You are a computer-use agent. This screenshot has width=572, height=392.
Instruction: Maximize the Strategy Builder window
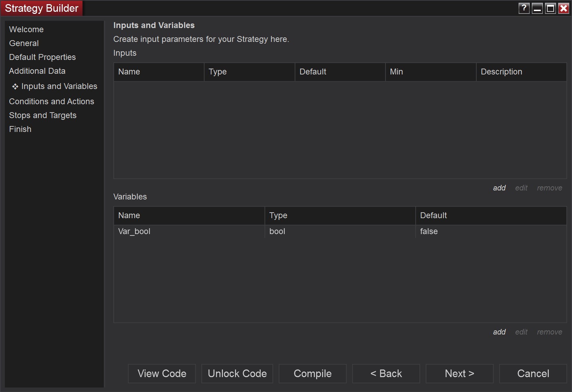pos(551,8)
